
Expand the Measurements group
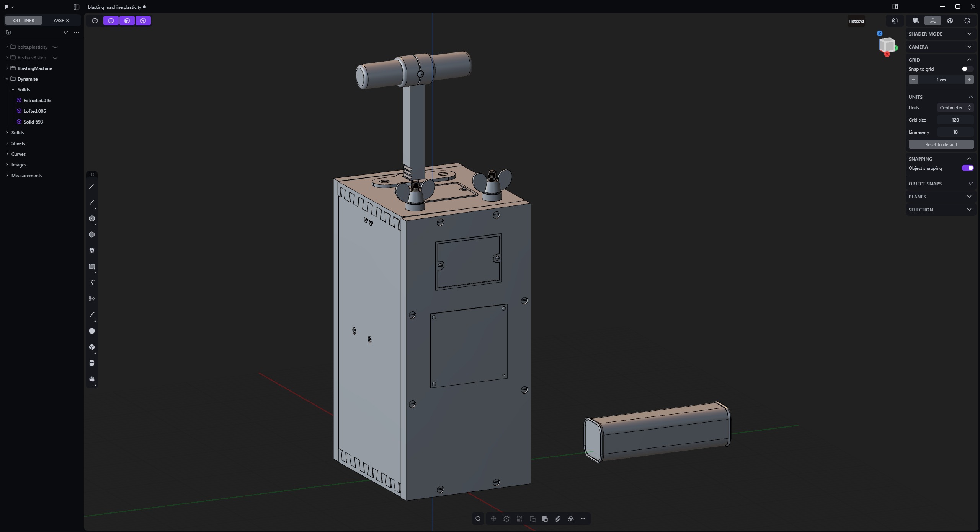pyautogui.click(x=7, y=175)
